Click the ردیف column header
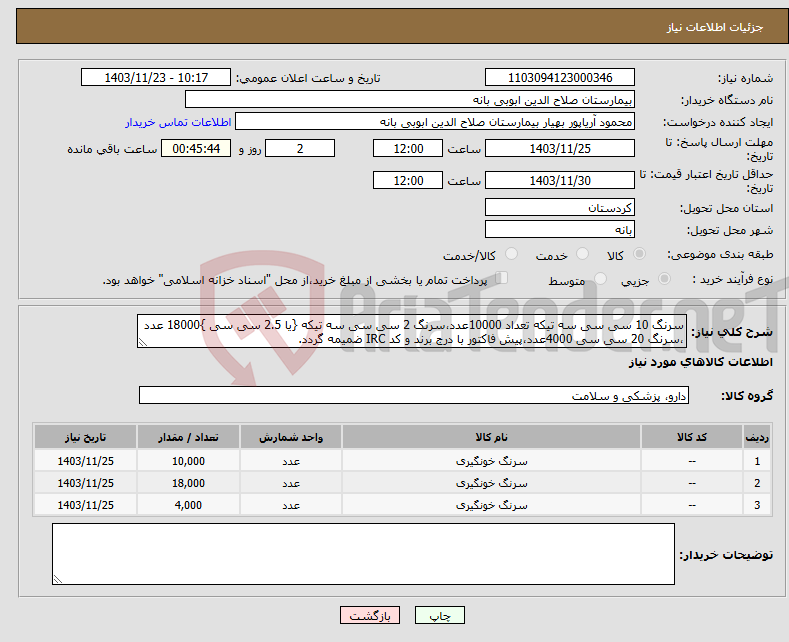 (x=757, y=437)
